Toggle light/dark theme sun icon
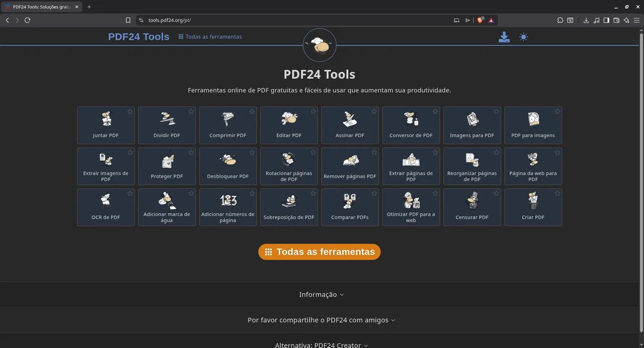 point(524,37)
